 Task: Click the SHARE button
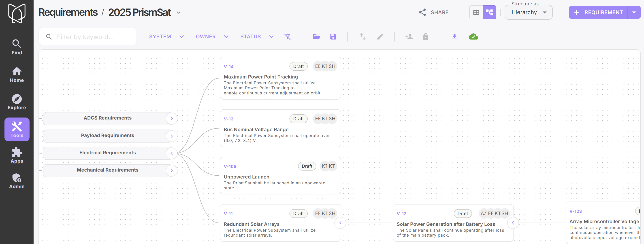(434, 12)
